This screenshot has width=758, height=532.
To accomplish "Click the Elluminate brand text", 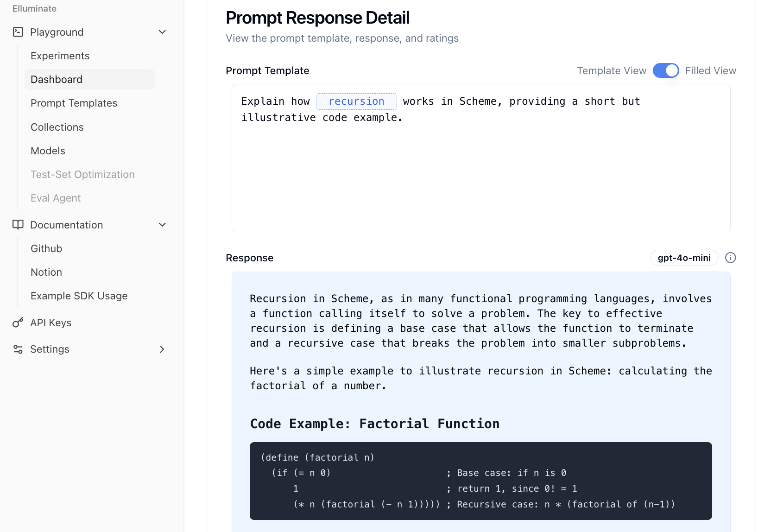I will pos(34,8).
